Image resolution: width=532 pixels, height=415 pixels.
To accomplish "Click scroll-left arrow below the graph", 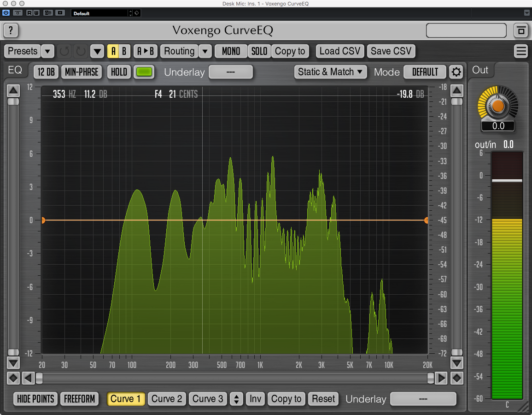I will point(28,379).
